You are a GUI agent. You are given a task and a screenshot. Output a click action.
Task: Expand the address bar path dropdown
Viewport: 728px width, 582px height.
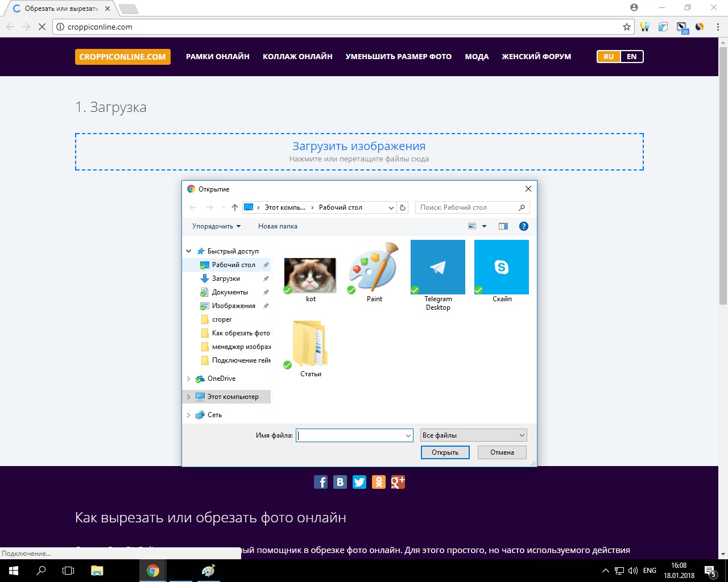tap(391, 207)
